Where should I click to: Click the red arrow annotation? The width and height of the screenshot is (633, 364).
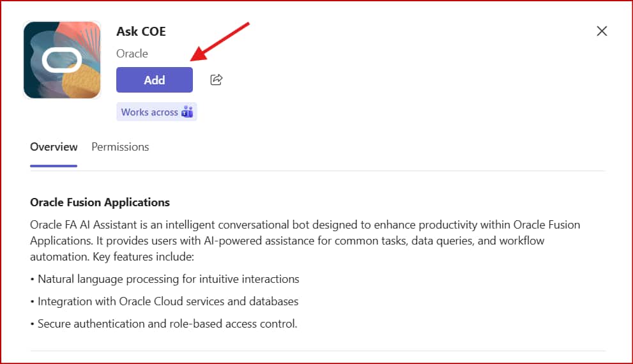pos(220,42)
